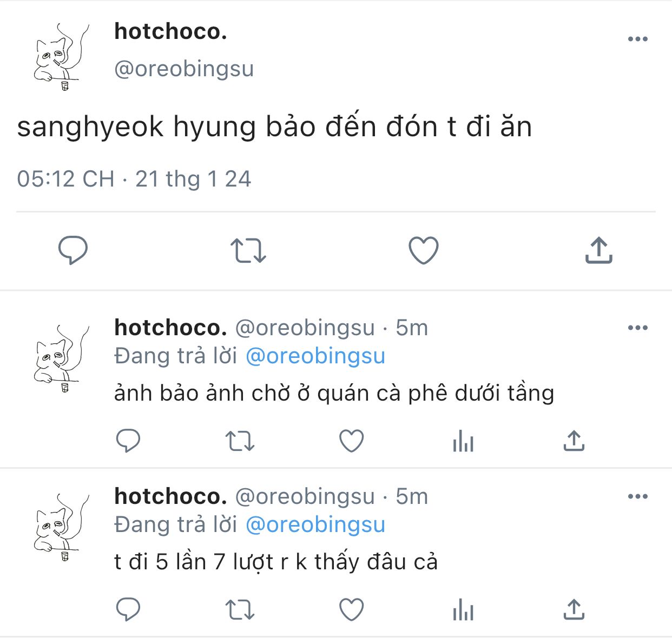The image size is (672, 638).
Task: Like the '5 lần 7 lượt' reply
Action: [x=352, y=609]
